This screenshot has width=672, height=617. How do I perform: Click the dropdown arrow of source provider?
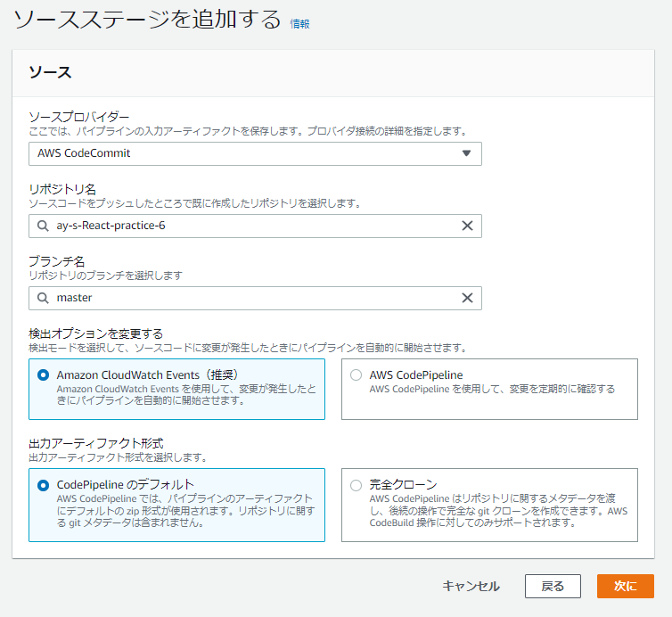[x=466, y=153]
